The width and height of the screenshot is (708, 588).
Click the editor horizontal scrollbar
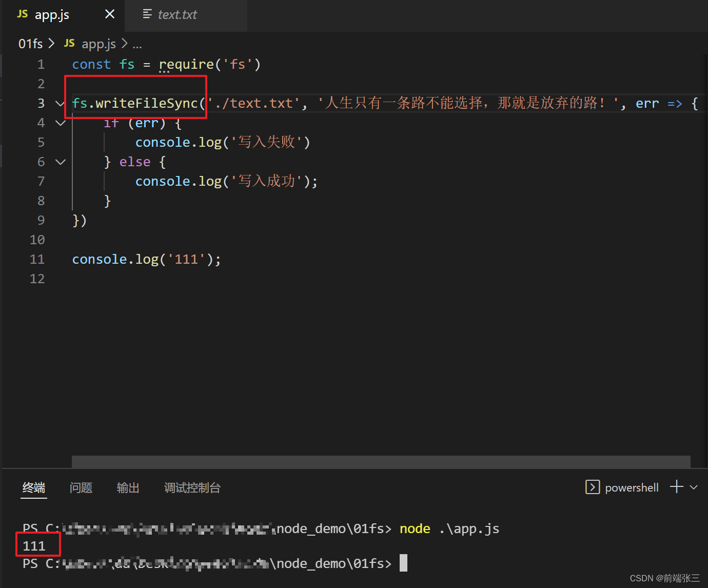[x=381, y=462]
